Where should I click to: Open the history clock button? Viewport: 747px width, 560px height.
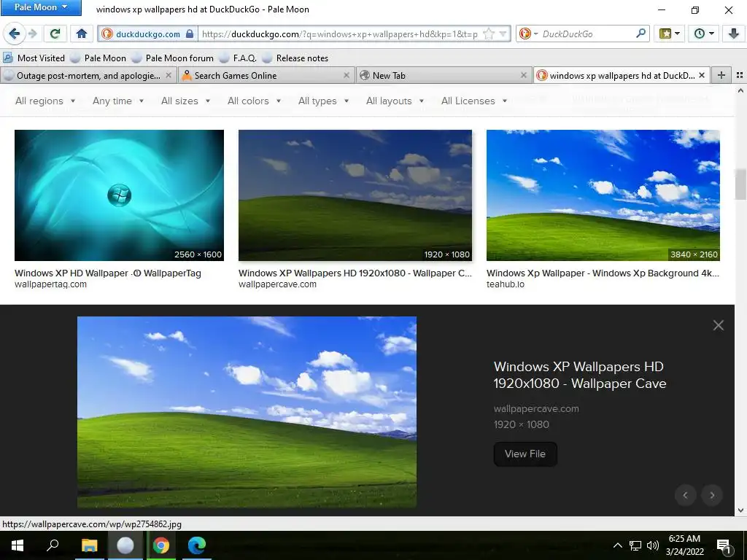click(704, 34)
